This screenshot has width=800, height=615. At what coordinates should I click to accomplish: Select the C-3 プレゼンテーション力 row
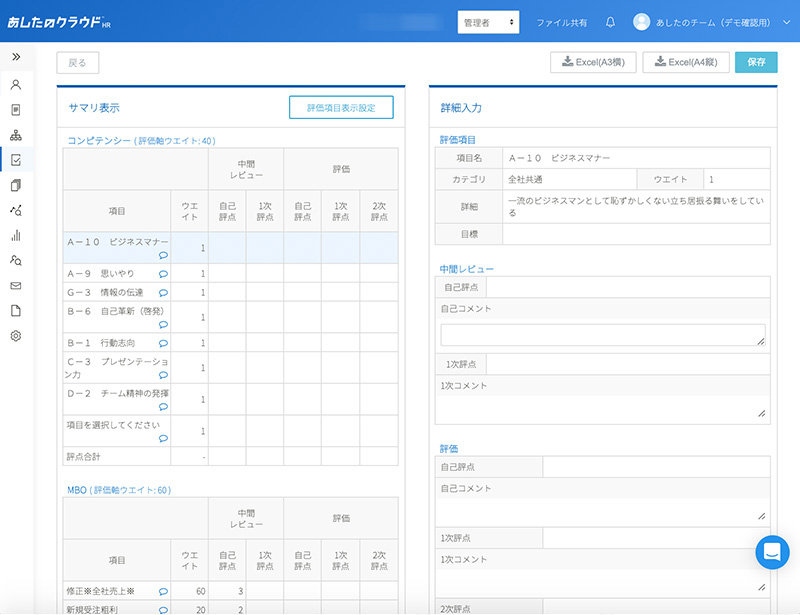pyautogui.click(x=231, y=368)
